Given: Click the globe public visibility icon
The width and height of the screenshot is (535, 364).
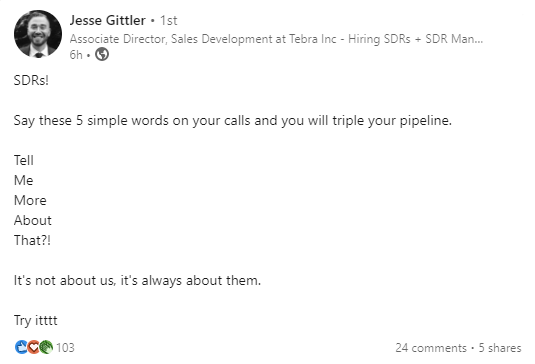Looking at the screenshot, I should pos(102,54).
